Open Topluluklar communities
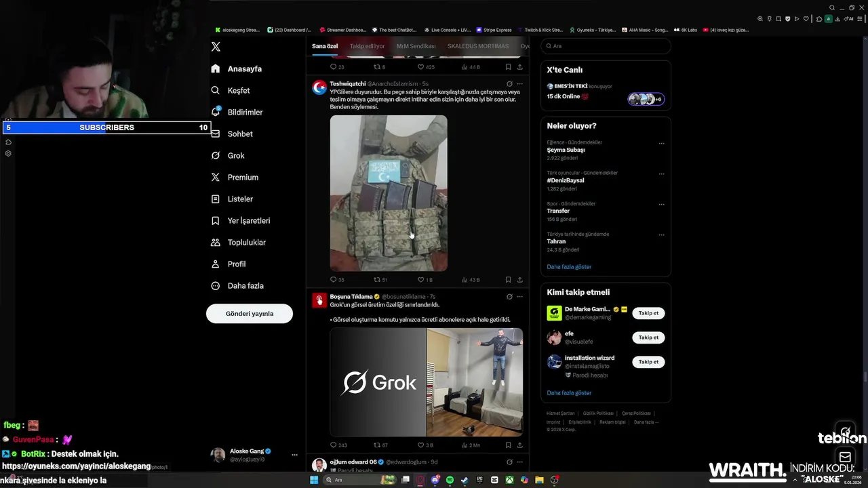 point(238,242)
